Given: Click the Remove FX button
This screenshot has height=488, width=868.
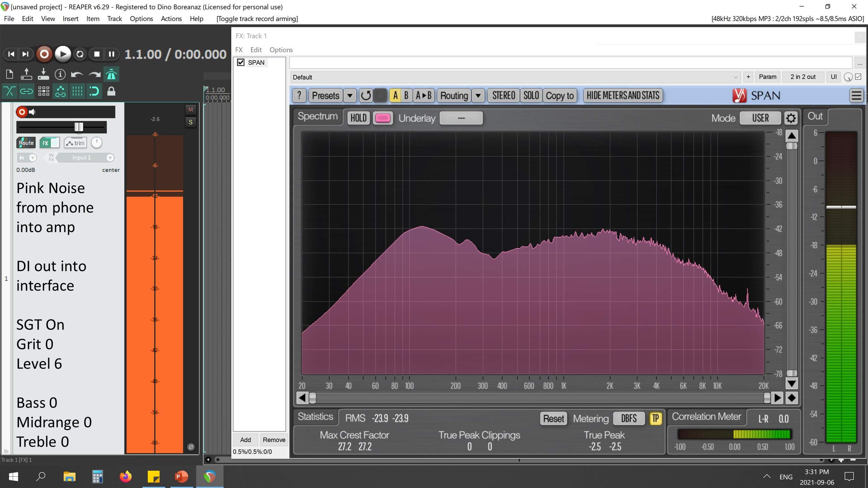Looking at the screenshot, I should pos(274,440).
